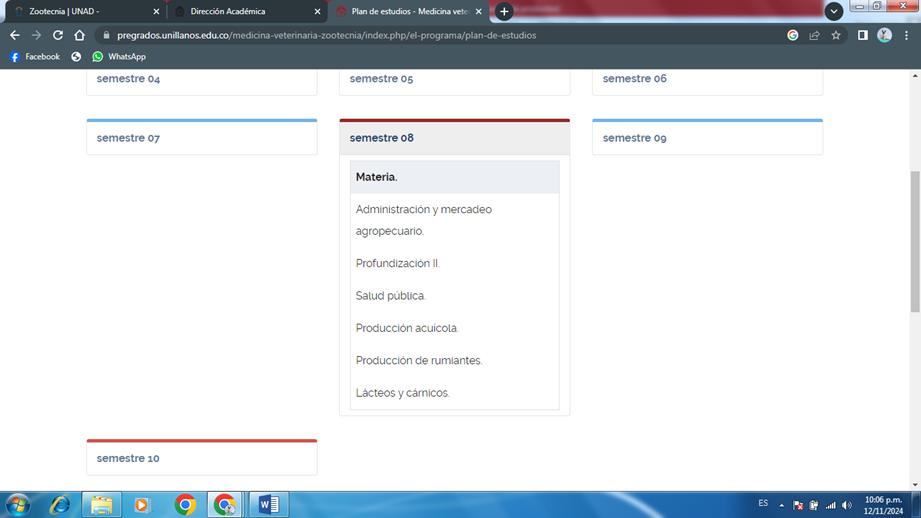Bookmark this page with star icon
921x518 pixels.
point(836,35)
